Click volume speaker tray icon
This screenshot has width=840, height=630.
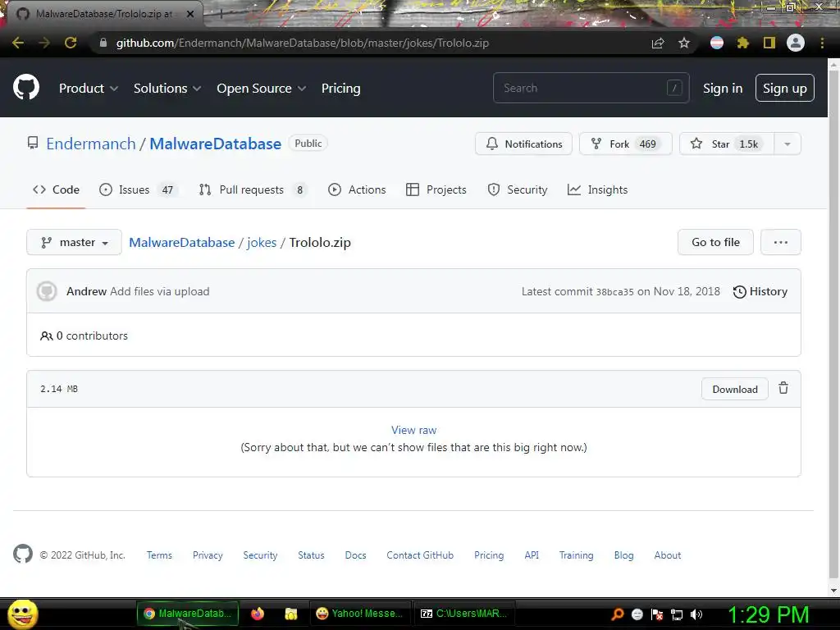(696, 614)
